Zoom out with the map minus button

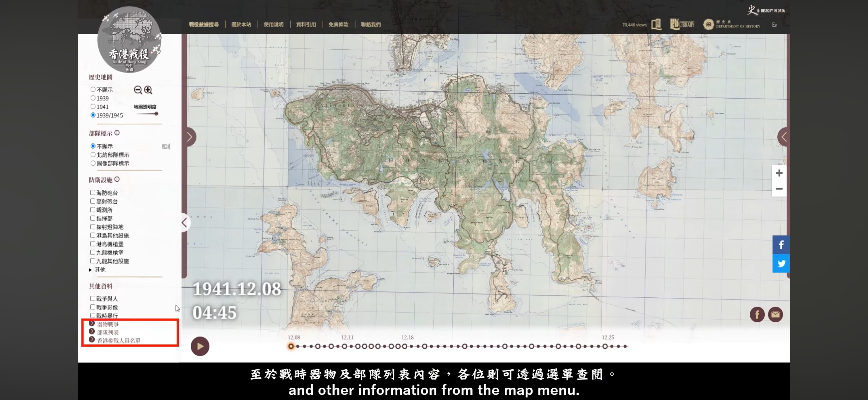[779, 189]
